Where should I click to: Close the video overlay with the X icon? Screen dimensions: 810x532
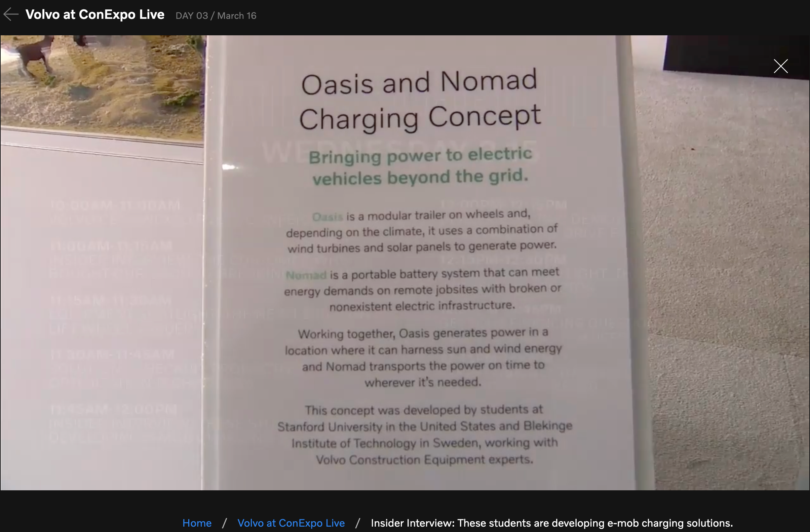point(780,66)
